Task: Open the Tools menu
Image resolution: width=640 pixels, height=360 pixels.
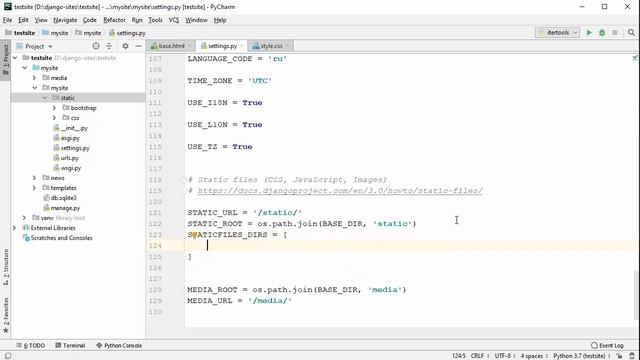Action: click(155, 20)
